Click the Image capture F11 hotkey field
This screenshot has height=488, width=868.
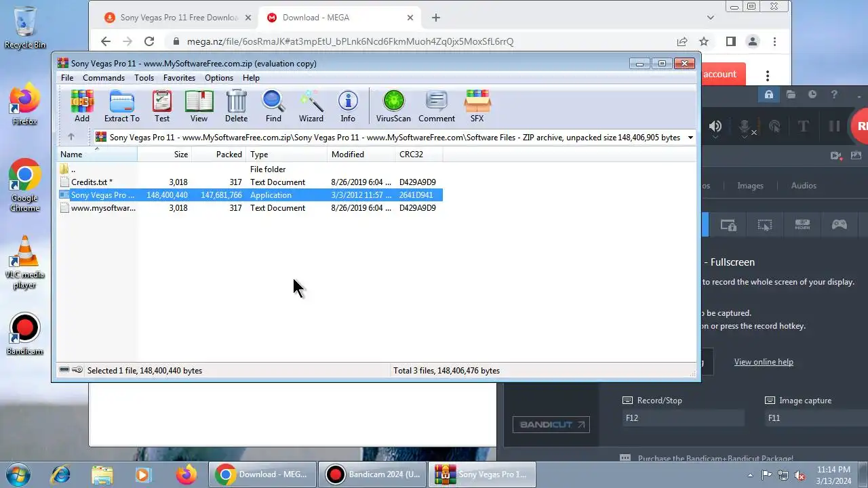[816, 418]
